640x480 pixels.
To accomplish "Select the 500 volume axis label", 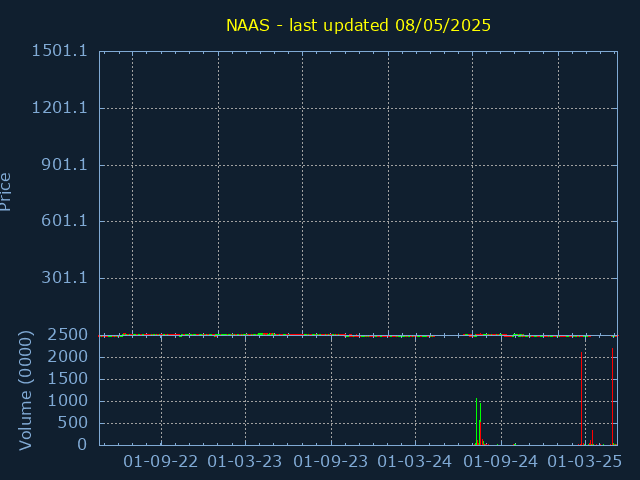I will click(72, 423).
